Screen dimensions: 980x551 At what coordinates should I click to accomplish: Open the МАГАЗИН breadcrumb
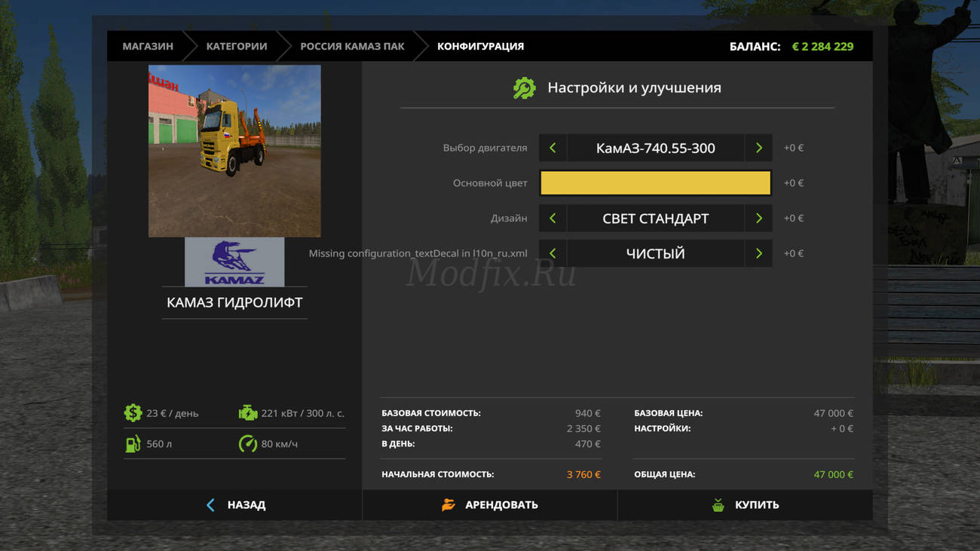[148, 46]
